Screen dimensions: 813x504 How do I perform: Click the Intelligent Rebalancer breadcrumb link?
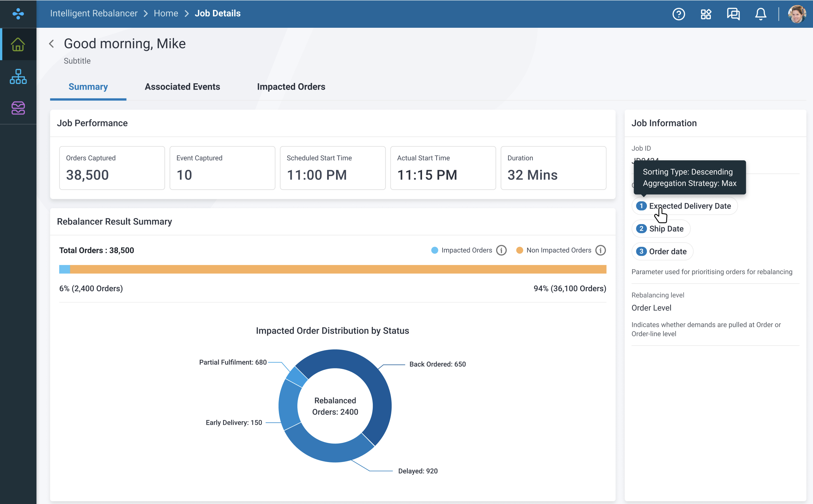pyautogui.click(x=94, y=13)
